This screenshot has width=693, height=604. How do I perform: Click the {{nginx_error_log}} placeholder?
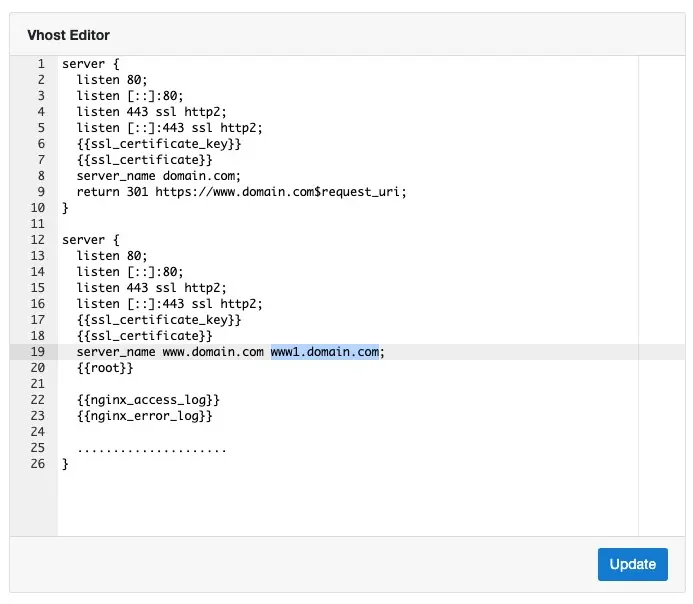coord(145,416)
